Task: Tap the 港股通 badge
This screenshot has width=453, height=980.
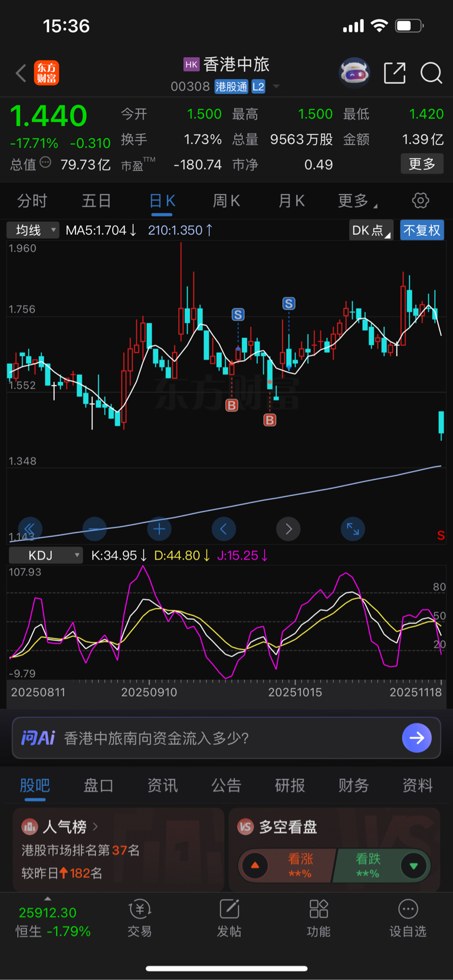Action: (231, 87)
